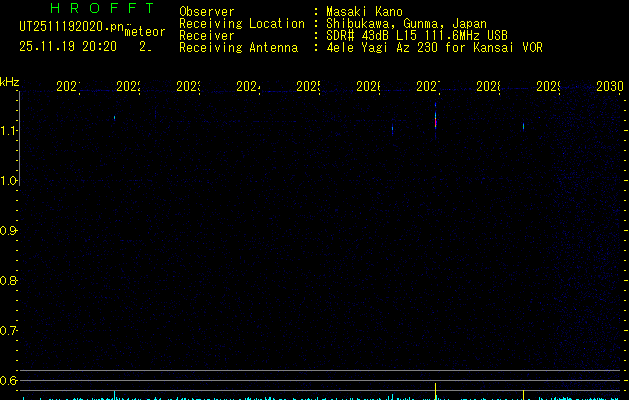Click the 0.6 frequency axis label
This screenshot has height=400, width=629.
click(10, 381)
